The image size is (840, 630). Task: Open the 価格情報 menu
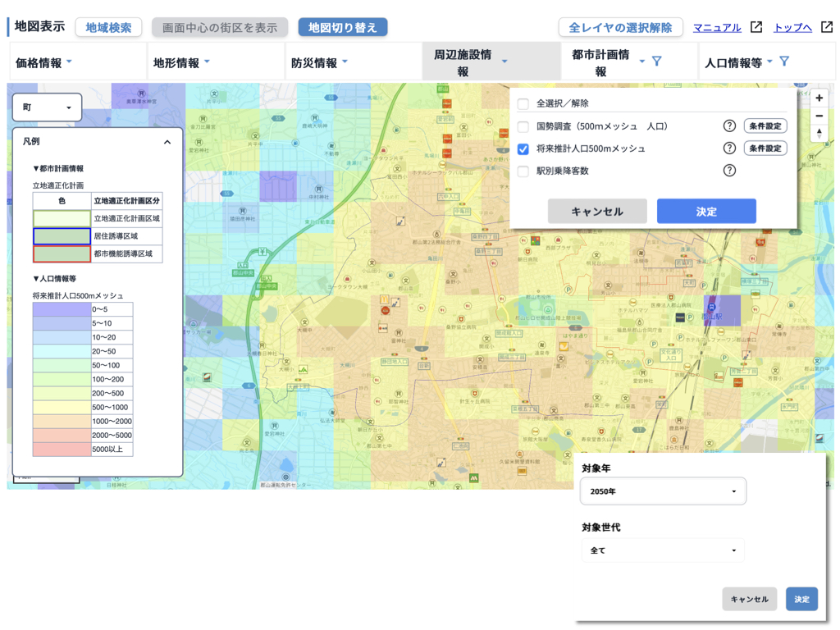point(44,62)
